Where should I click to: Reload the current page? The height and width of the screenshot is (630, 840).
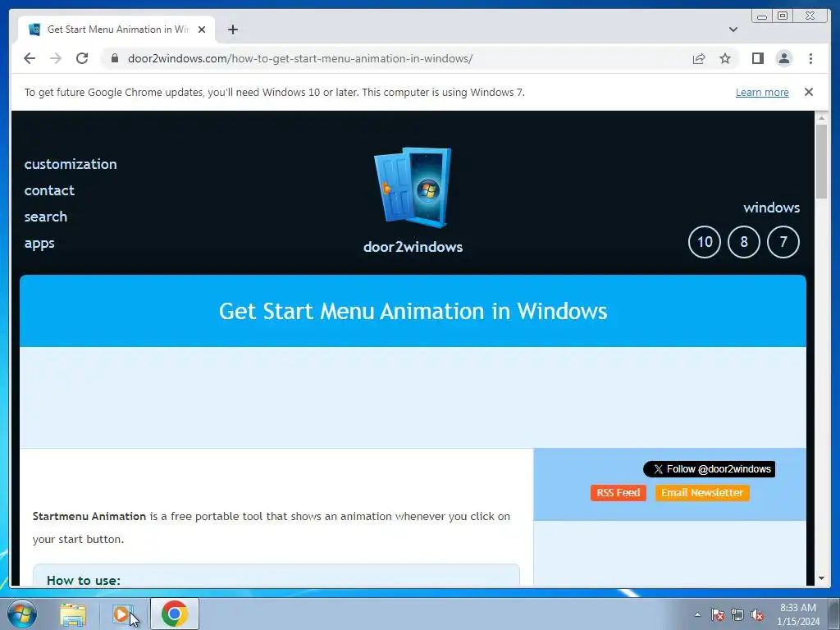click(82, 58)
